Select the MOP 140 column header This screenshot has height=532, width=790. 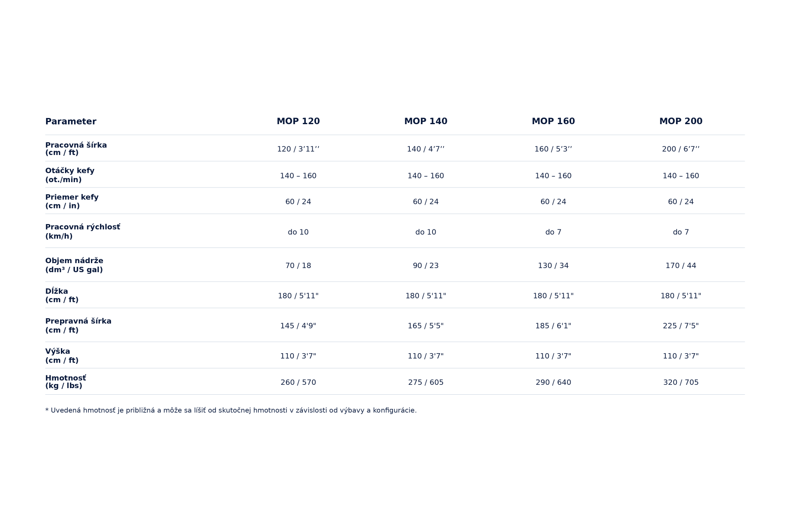click(425, 121)
